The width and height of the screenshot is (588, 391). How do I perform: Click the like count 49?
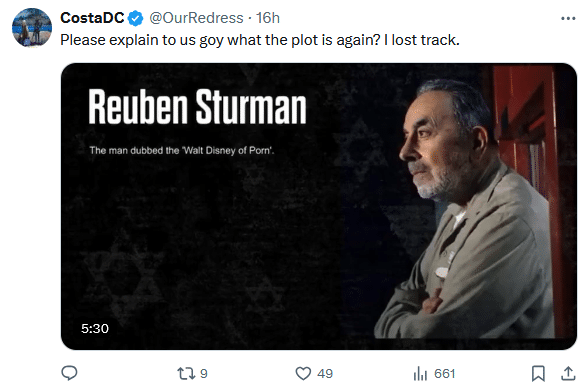coord(325,374)
